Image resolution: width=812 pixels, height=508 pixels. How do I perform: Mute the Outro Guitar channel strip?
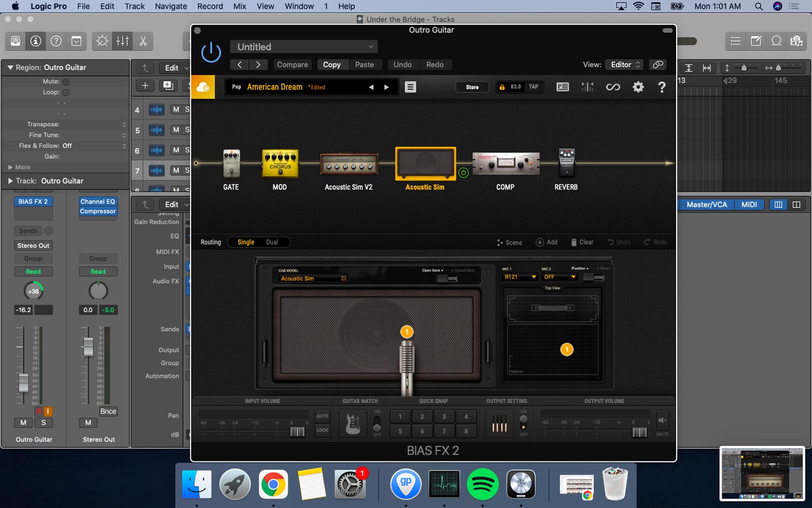pos(23,422)
